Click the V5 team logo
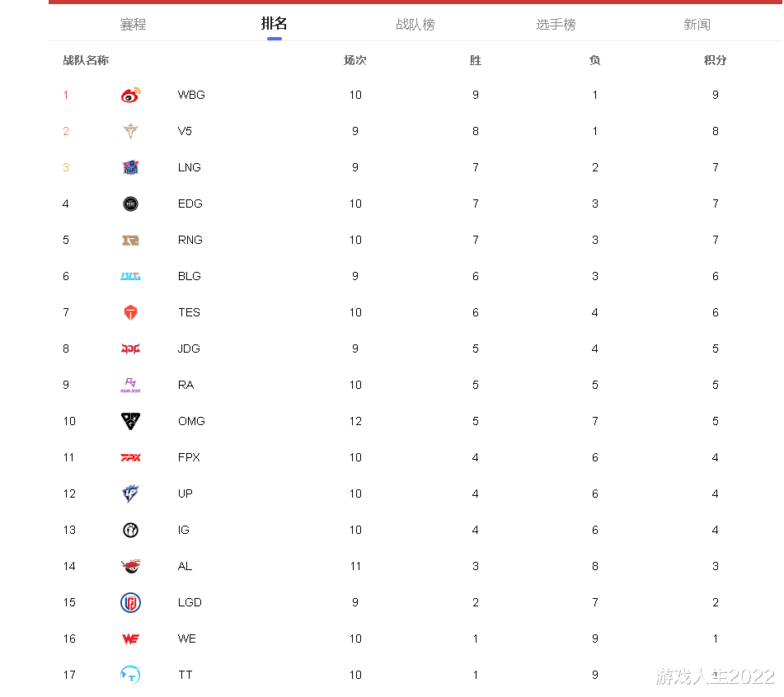Screen dimensions: 784x697 pos(130,131)
